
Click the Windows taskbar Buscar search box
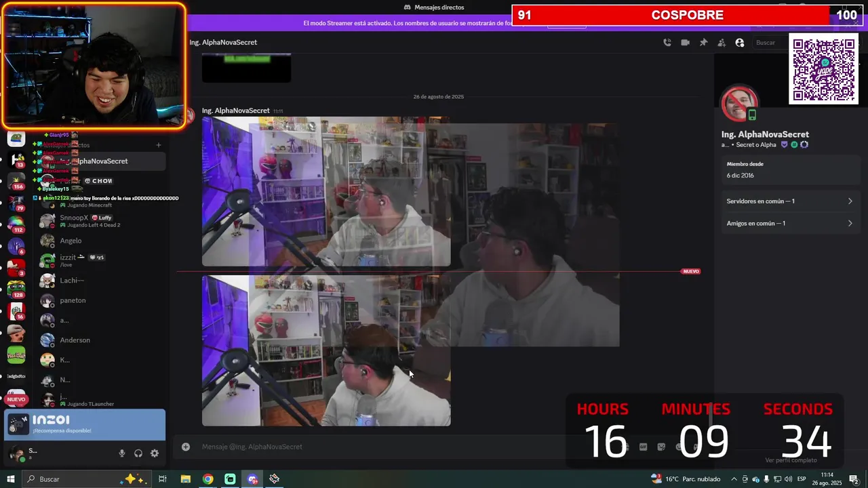tap(85, 479)
